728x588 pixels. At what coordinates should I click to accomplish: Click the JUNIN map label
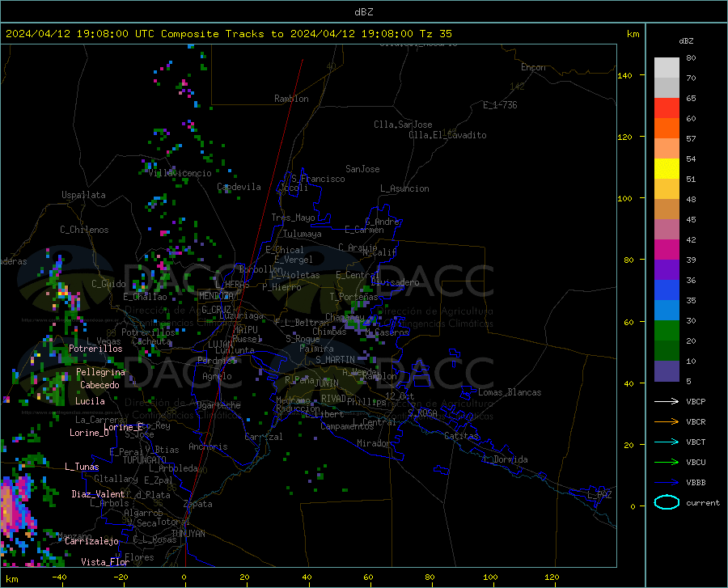pos(327,383)
